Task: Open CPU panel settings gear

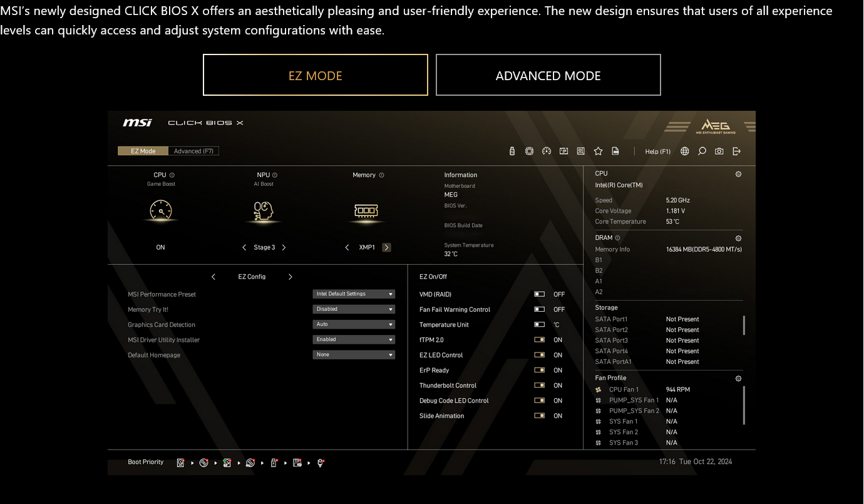Action: [738, 174]
